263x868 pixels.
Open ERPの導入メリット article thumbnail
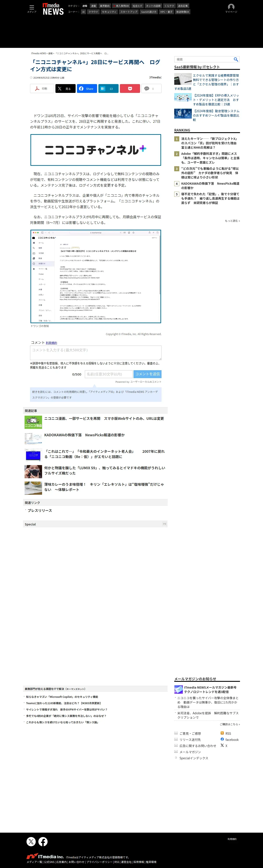pyautogui.click(x=183, y=98)
